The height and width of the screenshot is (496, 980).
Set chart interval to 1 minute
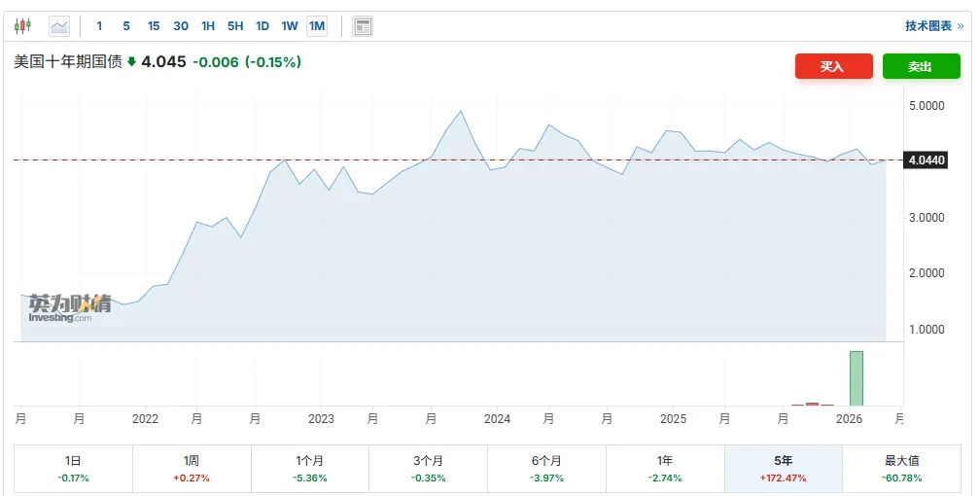click(99, 26)
